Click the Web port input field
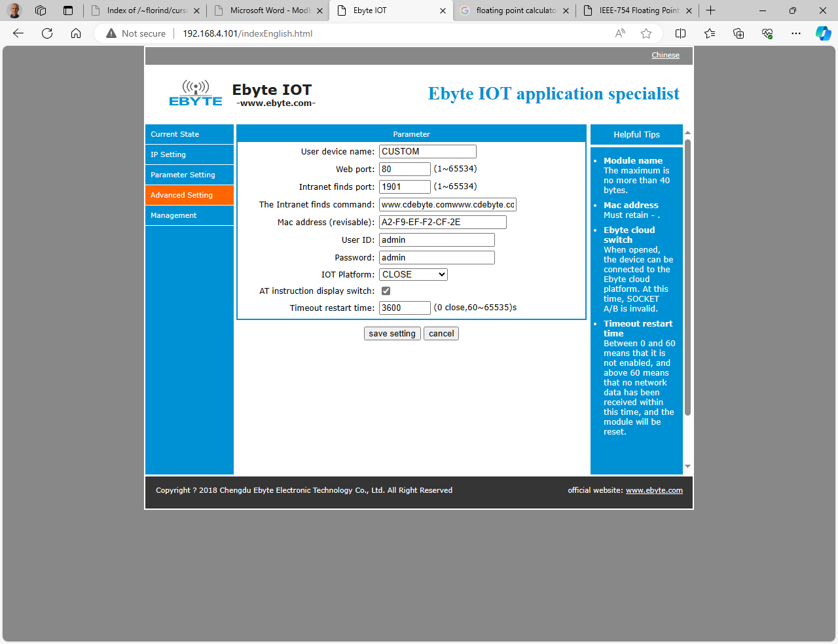The width and height of the screenshot is (838, 644). 405,170
